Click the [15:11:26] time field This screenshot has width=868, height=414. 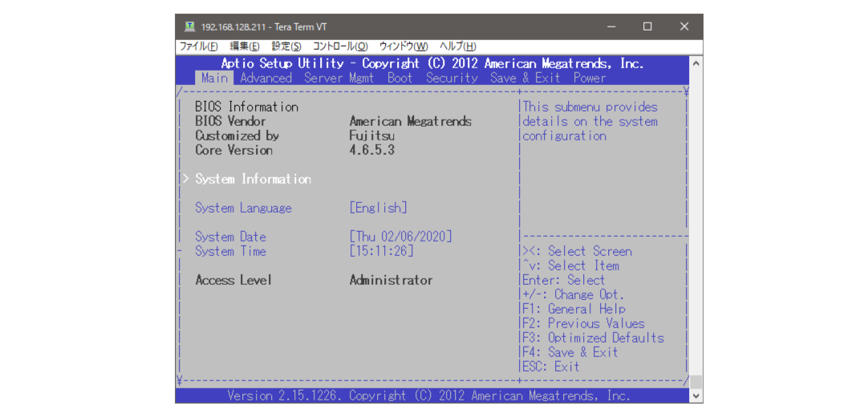[x=382, y=251]
